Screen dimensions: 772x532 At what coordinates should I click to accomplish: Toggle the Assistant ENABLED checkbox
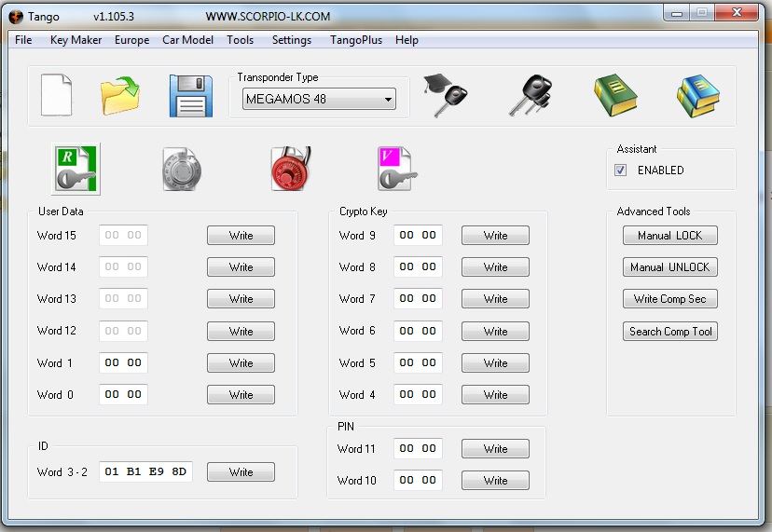coord(620,171)
